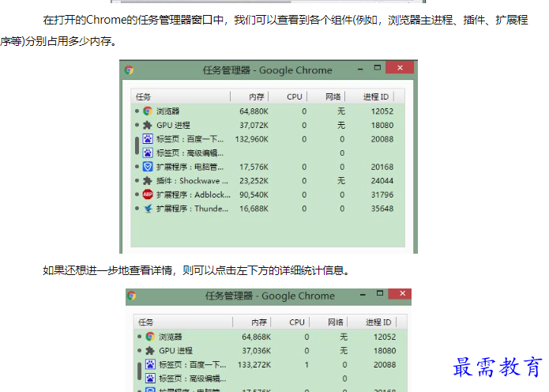Viewport: 549px width, 392px height.
Task: Select process ID 18080 in the 37,036K row
Action: pyautogui.click(x=385, y=351)
